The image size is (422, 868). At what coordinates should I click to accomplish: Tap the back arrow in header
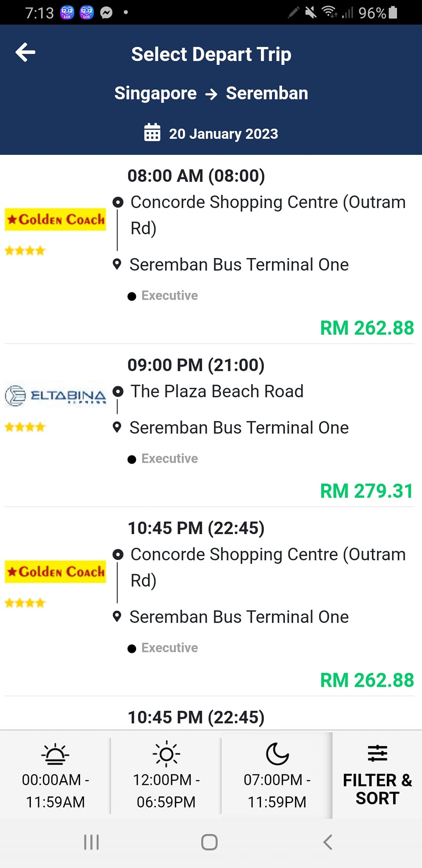25,53
